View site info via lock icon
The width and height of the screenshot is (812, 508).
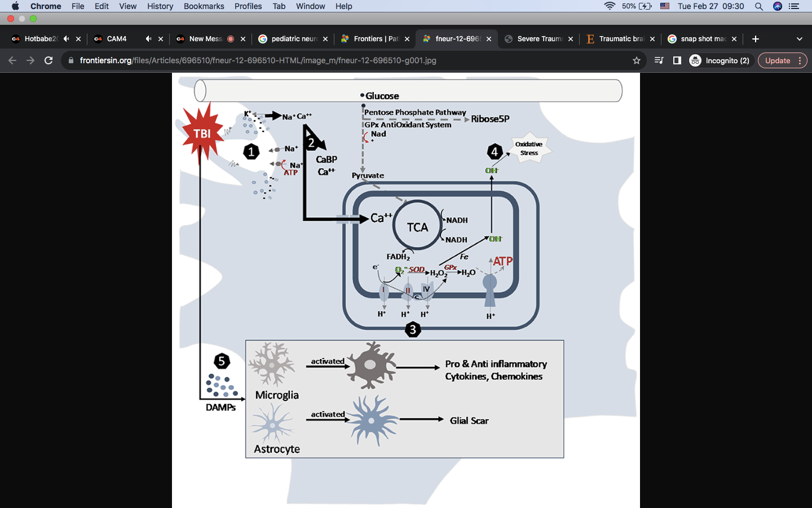[x=71, y=60]
